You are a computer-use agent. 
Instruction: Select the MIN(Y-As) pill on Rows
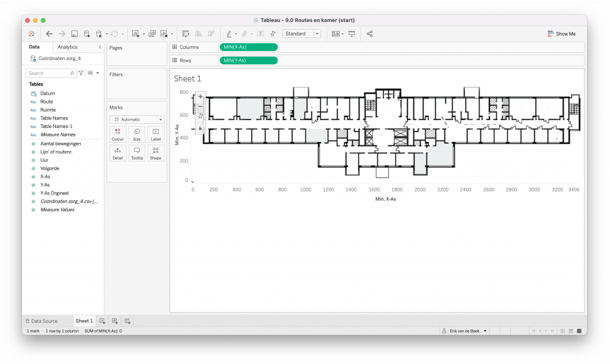248,60
